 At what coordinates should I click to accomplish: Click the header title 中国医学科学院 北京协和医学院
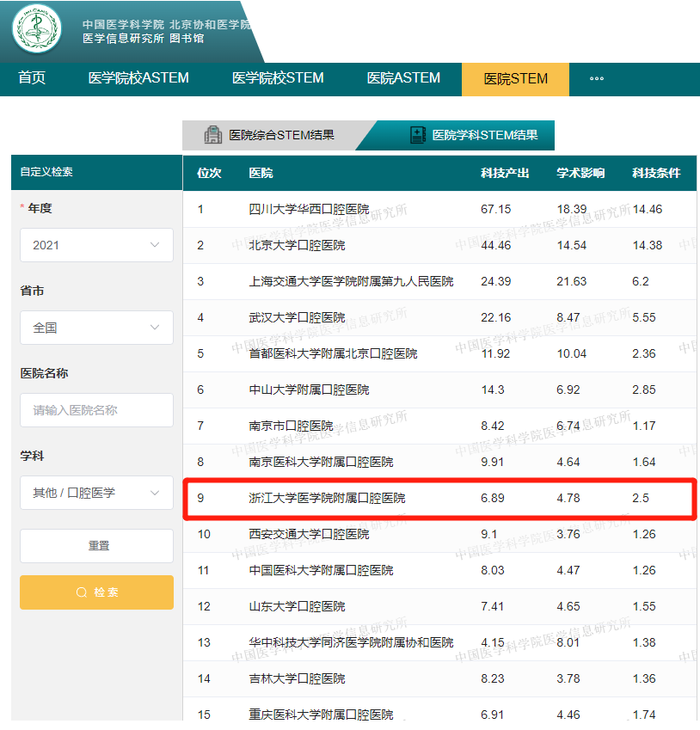(x=167, y=24)
